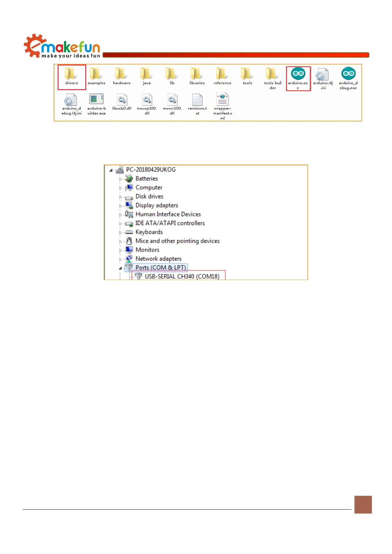Open the drivers folder
The height and width of the screenshot is (554, 392).
click(x=71, y=76)
